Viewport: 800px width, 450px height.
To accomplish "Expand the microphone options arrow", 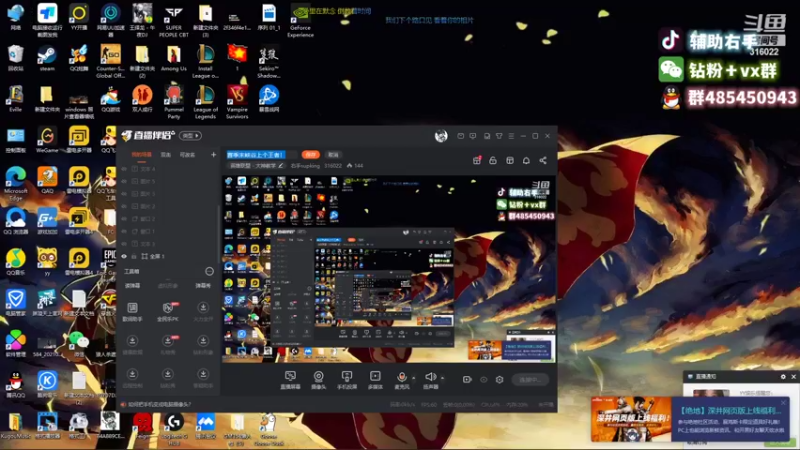I will tap(413, 378).
